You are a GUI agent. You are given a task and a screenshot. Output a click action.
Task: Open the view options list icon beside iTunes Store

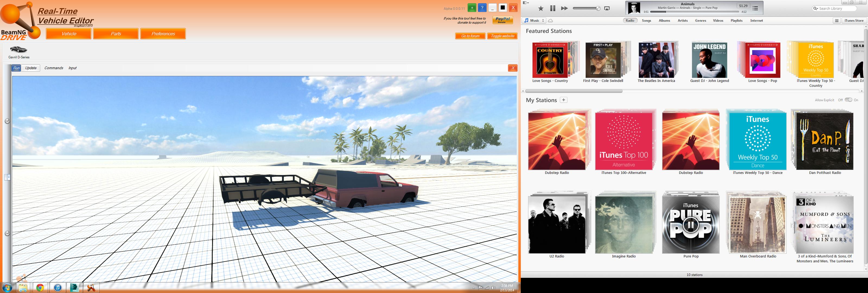coord(836,21)
